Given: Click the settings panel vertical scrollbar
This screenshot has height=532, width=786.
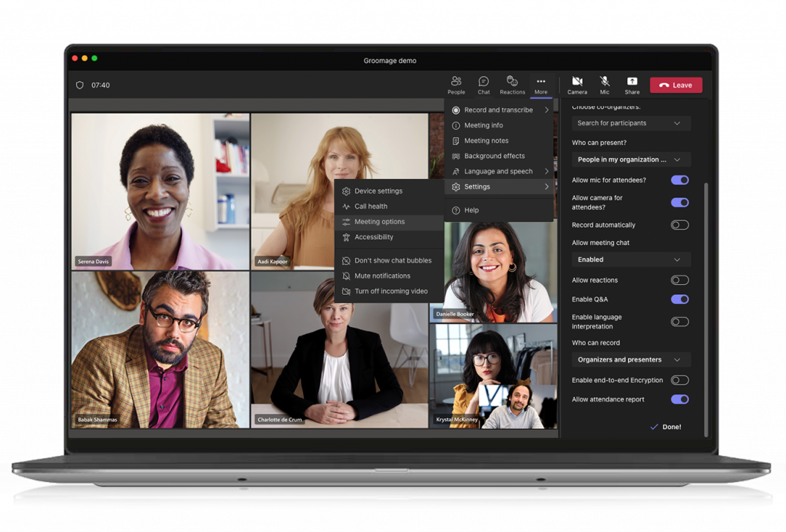Looking at the screenshot, I should (705, 307).
